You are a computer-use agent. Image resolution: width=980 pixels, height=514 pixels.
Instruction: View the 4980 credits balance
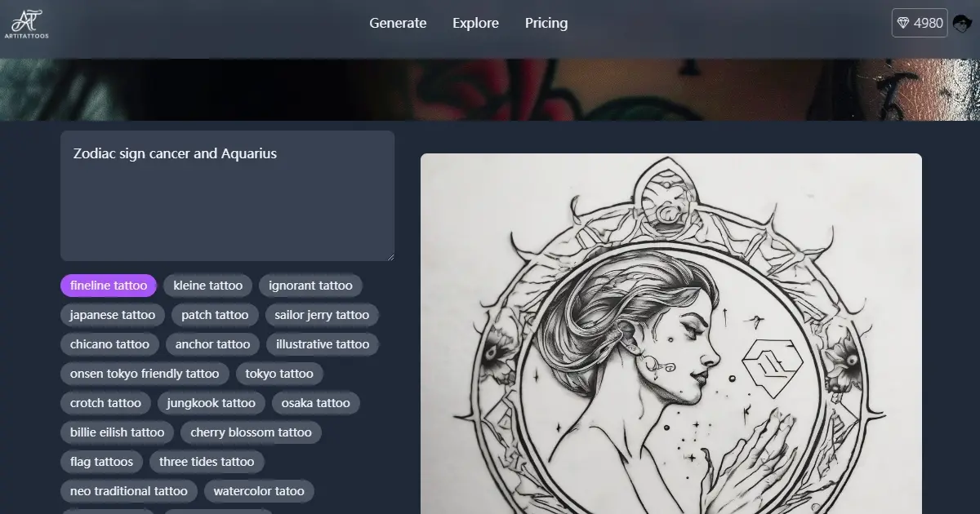tap(920, 23)
